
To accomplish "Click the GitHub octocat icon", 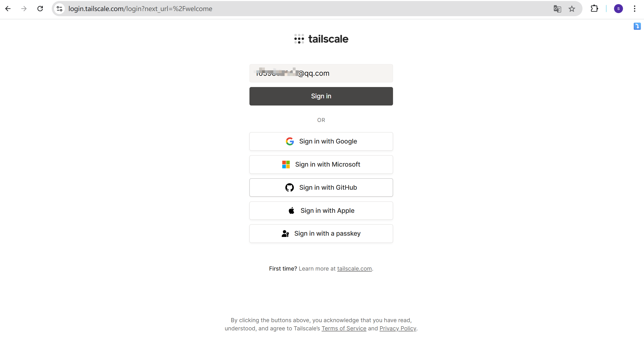I will coord(290,187).
